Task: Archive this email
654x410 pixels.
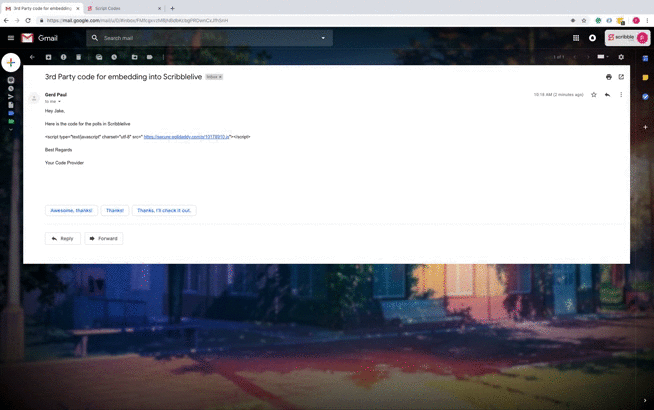Action: click(48, 57)
